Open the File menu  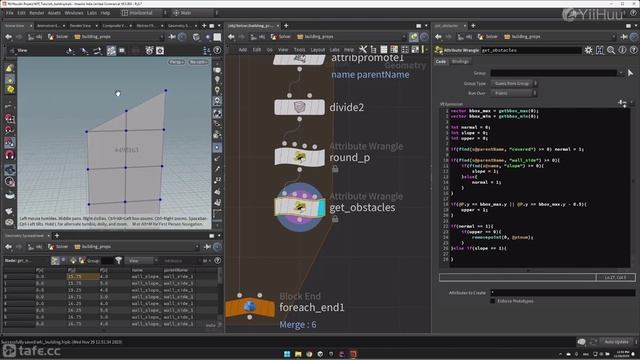9,13
